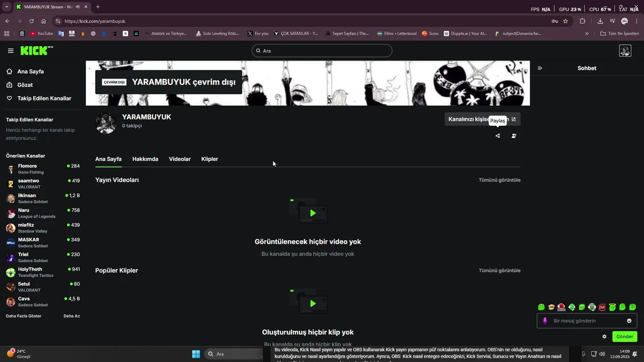
Task: Open browser downloads
Action: click(x=600, y=21)
